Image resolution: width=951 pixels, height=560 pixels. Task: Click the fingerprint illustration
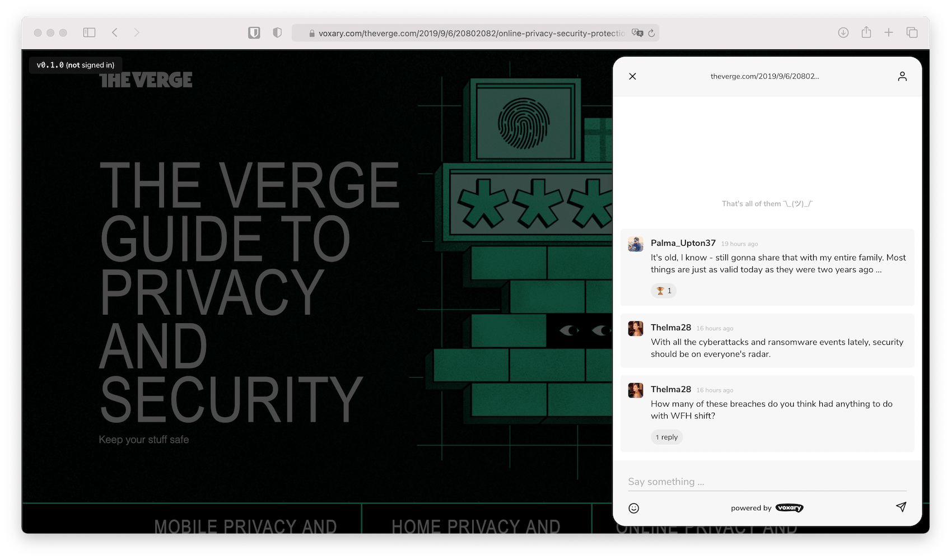(524, 123)
